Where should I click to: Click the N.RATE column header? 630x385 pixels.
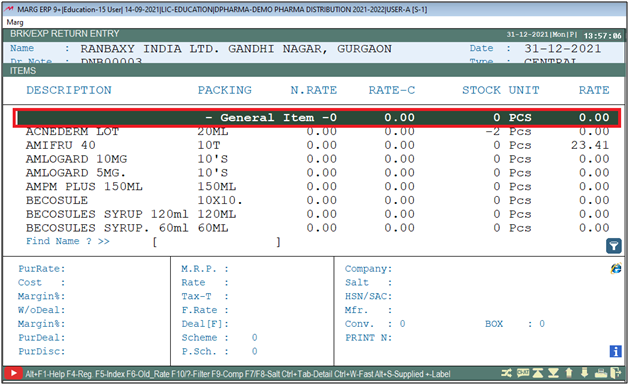click(x=314, y=90)
